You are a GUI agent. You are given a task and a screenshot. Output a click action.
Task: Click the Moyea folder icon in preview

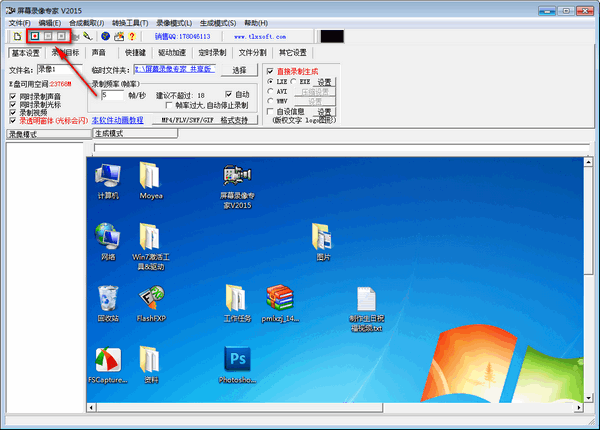(x=151, y=181)
